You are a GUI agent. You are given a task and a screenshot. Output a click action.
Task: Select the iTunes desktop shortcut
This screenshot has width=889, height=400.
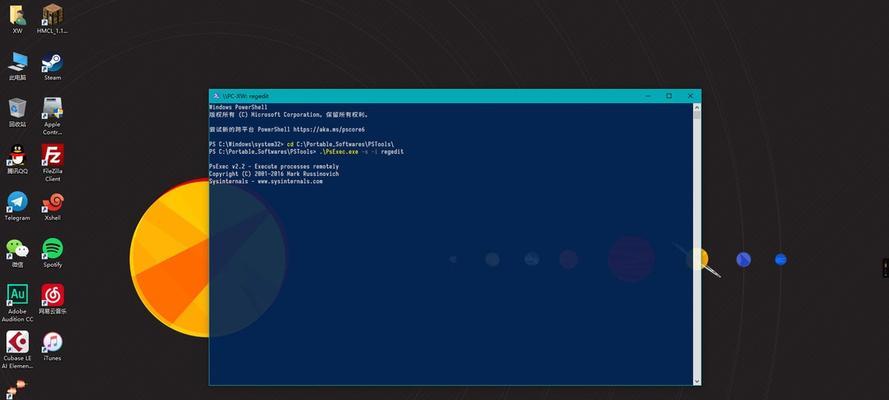pyautogui.click(x=53, y=346)
